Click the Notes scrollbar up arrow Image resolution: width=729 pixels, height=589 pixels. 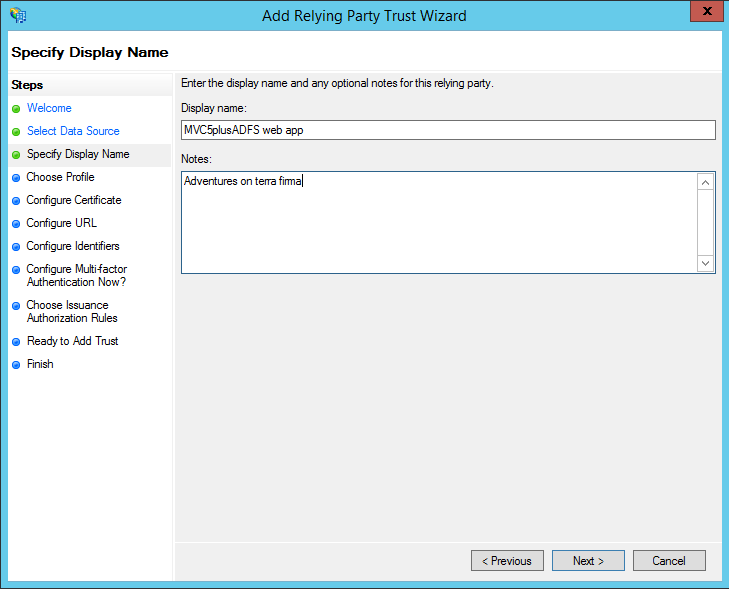point(705,182)
